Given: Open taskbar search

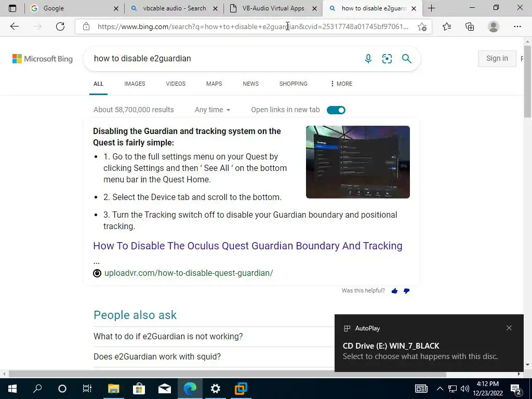Looking at the screenshot, I should tap(37, 389).
